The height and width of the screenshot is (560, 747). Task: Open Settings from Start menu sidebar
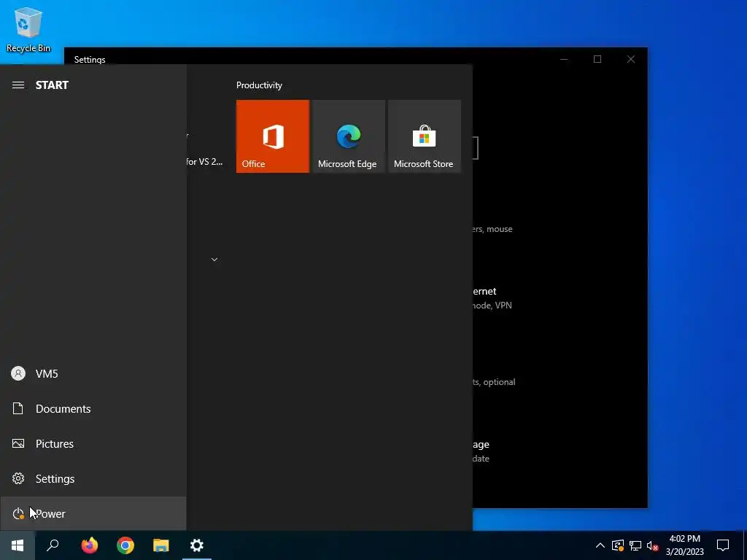pyautogui.click(x=93, y=478)
